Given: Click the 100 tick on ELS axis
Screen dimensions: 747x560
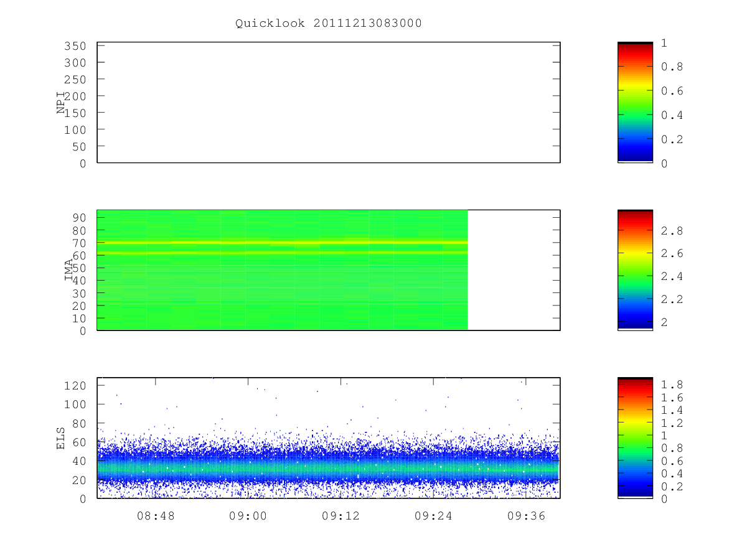Looking at the screenshot, I should pyautogui.click(x=75, y=404).
